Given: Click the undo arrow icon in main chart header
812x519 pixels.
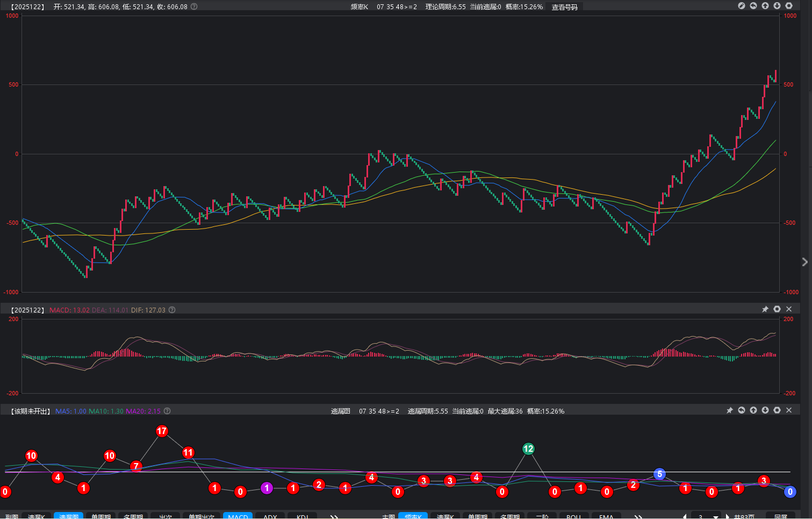Looking at the screenshot, I should tap(753, 6).
